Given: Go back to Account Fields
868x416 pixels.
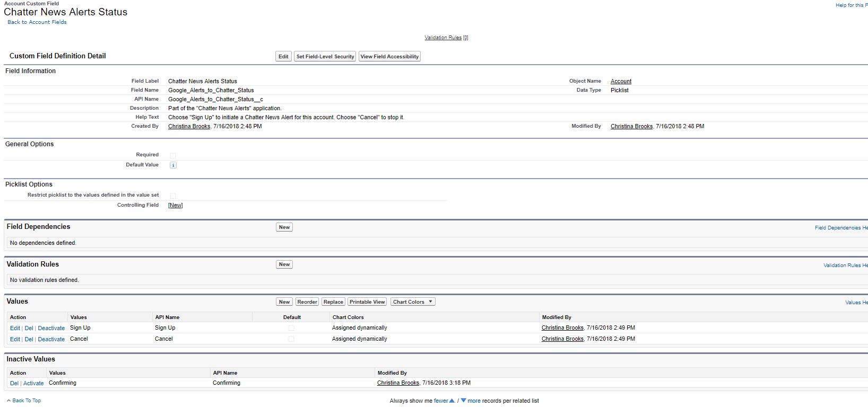Looking at the screenshot, I should pos(37,22).
